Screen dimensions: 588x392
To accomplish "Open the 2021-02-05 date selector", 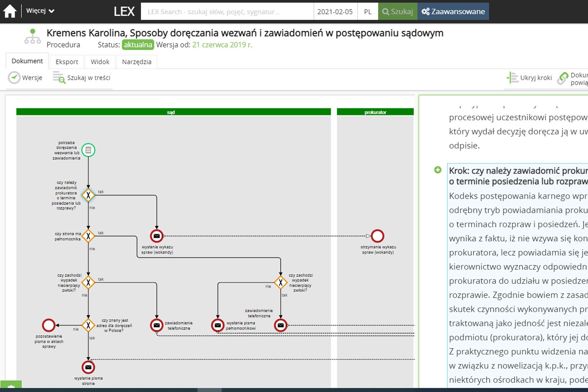I will (x=335, y=11).
